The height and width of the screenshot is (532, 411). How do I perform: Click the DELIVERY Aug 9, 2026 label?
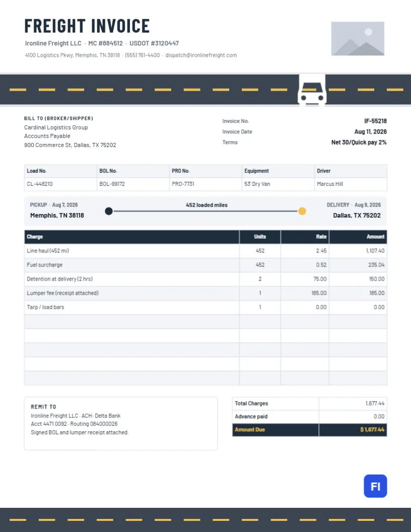354,205
